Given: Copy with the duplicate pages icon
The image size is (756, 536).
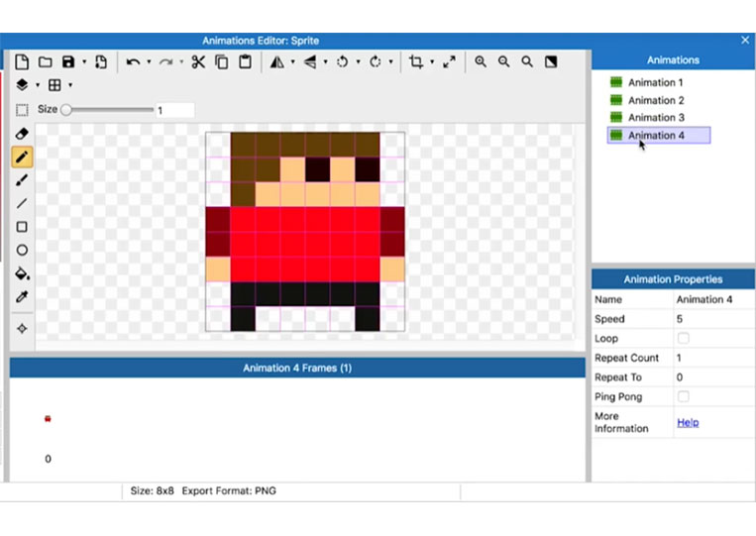Looking at the screenshot, I should 222,62.
